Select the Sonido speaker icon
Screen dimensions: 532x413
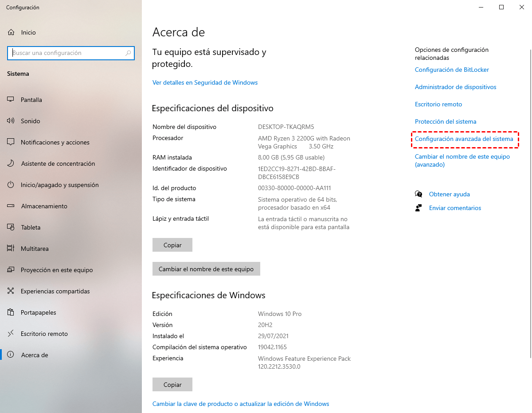[x=11, y=121]
